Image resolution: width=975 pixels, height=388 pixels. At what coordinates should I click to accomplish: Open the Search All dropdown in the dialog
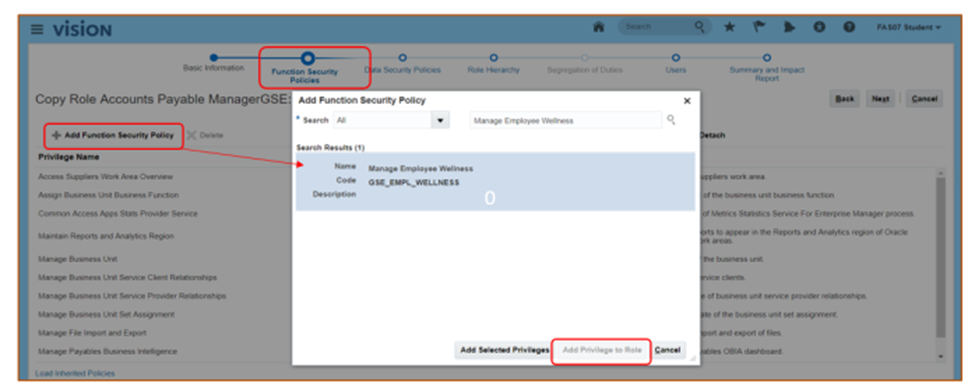pos(440,120)
